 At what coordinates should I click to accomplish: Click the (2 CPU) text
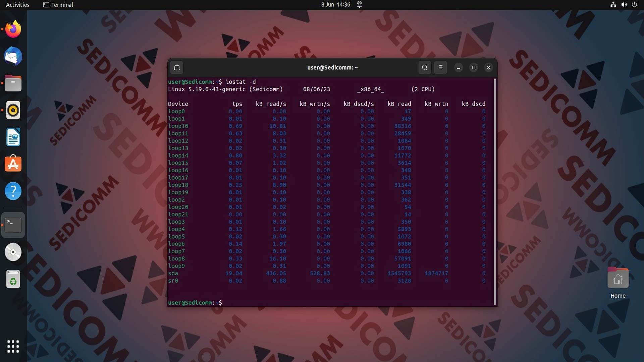click(x=423, y=89)
